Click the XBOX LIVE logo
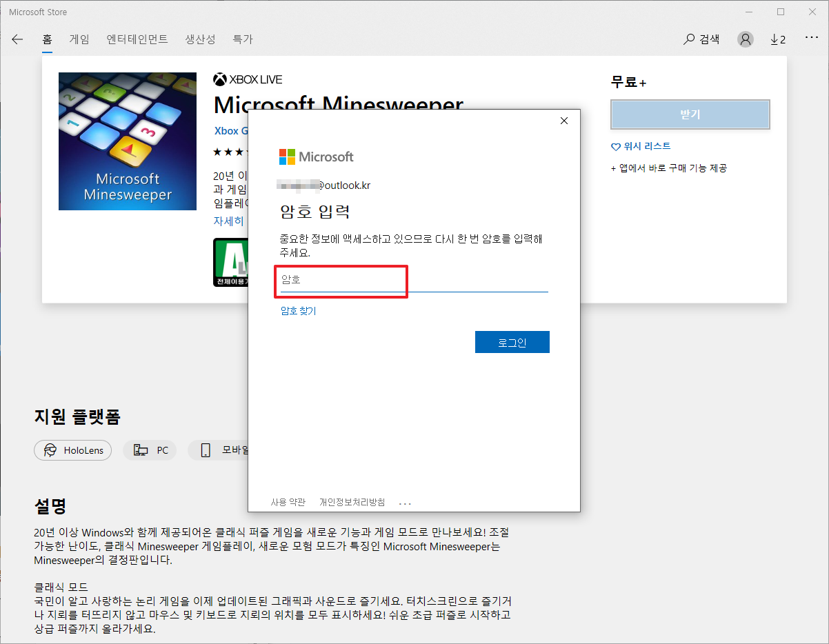This screenshot has height=644, width=829. pos(248,79)
